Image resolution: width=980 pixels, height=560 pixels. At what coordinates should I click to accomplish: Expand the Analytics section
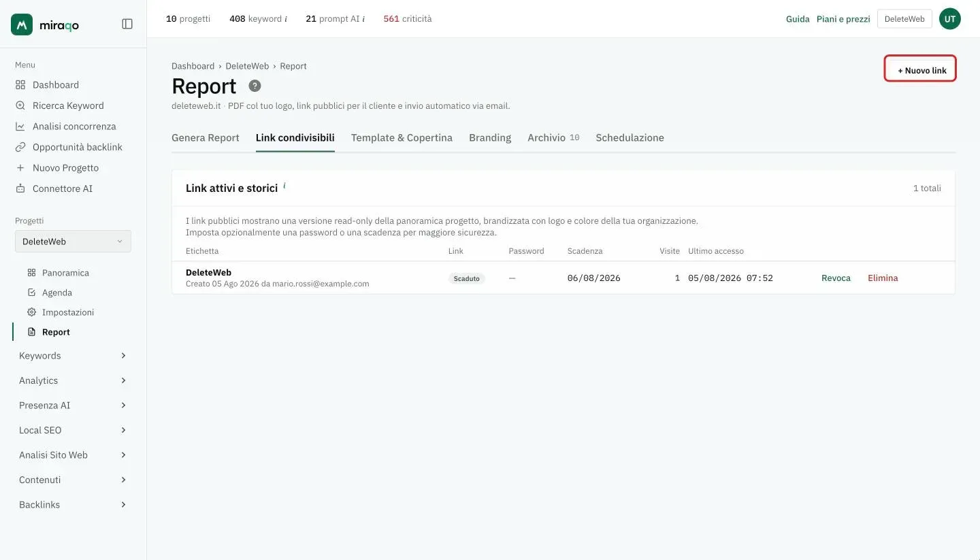tap(73, 380)
